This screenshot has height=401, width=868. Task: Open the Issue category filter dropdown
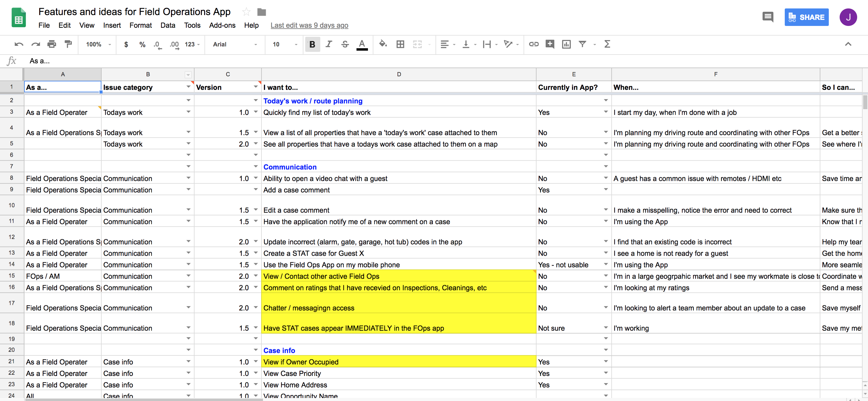point(188,87)
